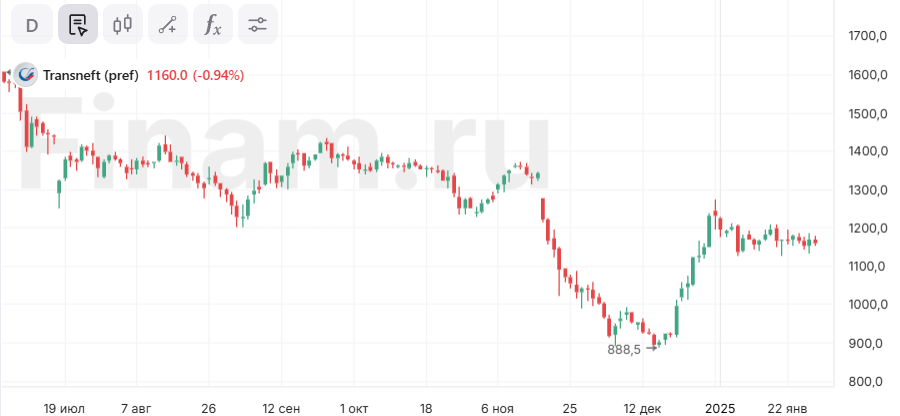900x416 pixels.
Task: Select the line drawing tool
Action: [x=168, y=25]
